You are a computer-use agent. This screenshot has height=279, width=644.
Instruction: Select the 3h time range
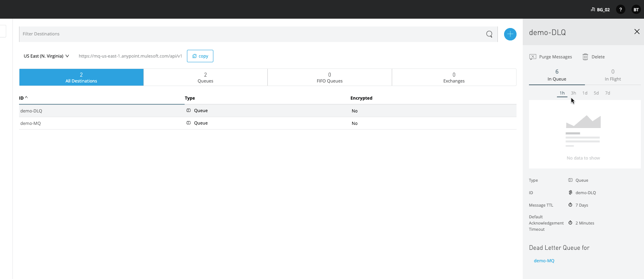click(x=573, y=93)
